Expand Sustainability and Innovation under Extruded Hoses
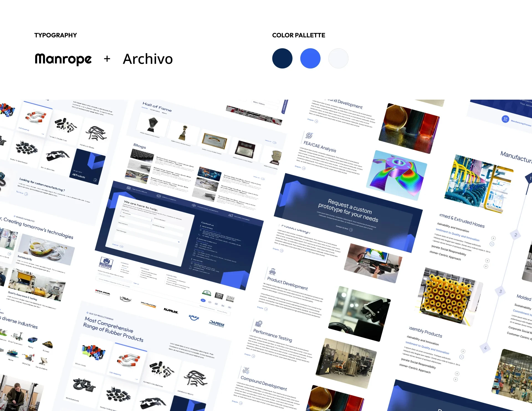532x411 pixels. pos(493,238)
